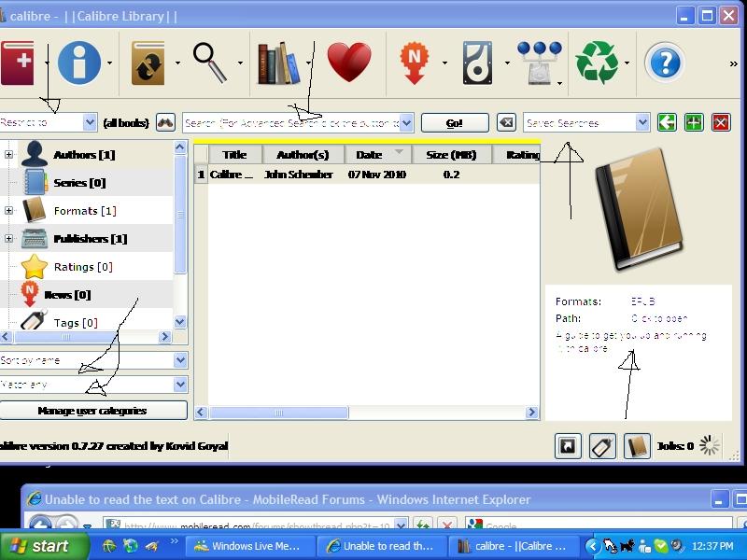This screenshot has width=747, height=560.
Task: Open View dropdown arrow beside magnifier
Action: pos(240,63)
